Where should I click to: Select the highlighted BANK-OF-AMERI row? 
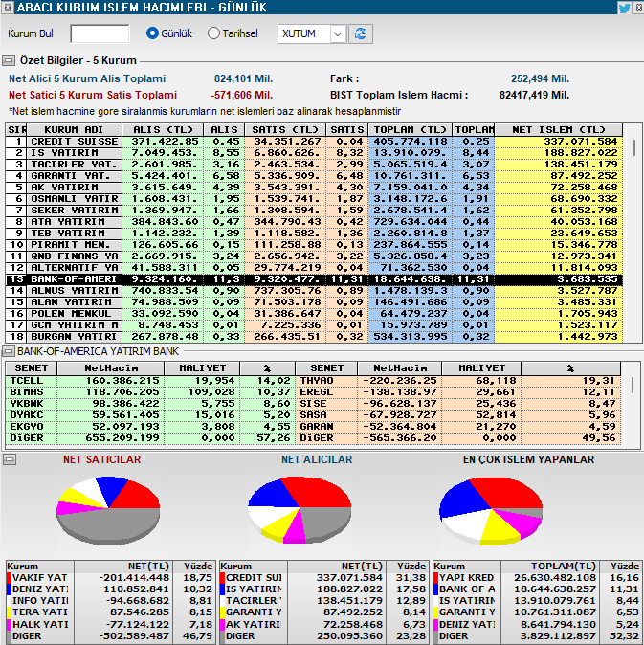pyautogui.click(x=314, y=279)
